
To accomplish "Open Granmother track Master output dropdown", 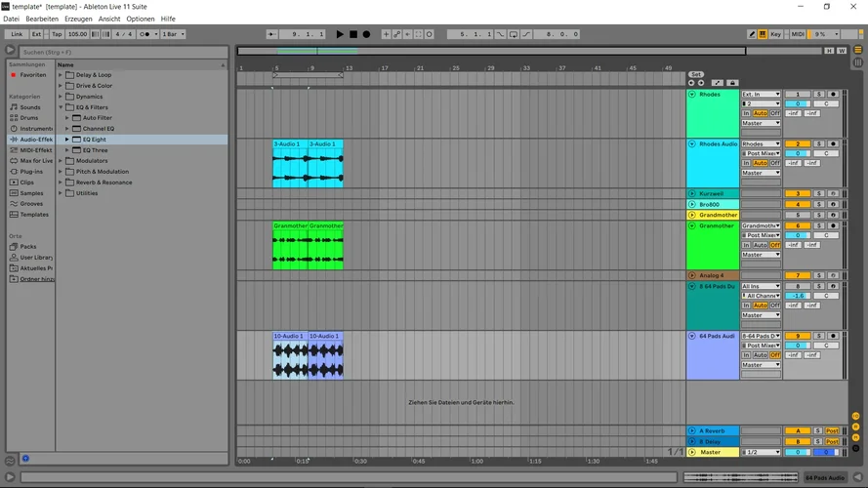I will click(x=762, y=255).
